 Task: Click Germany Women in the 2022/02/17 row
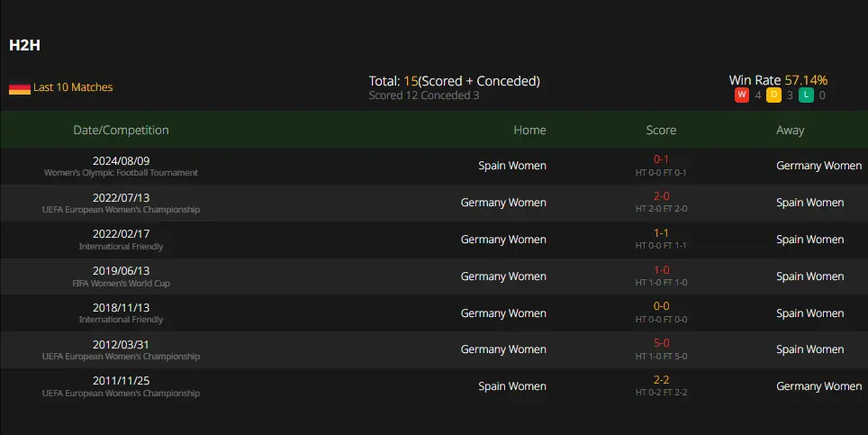[x=503, y=240]
